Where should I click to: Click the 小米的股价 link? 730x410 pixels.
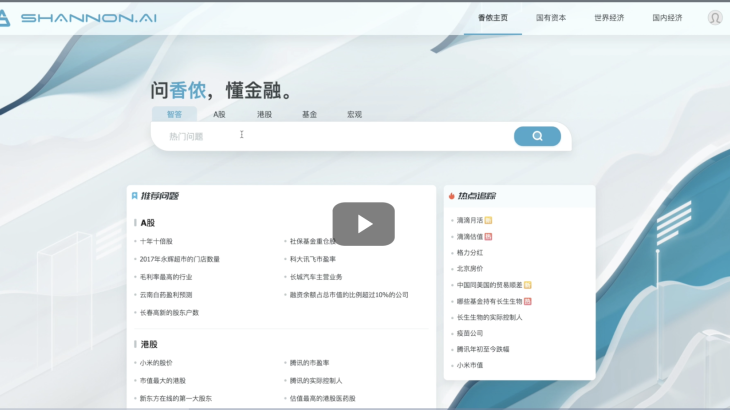(156, 363)
